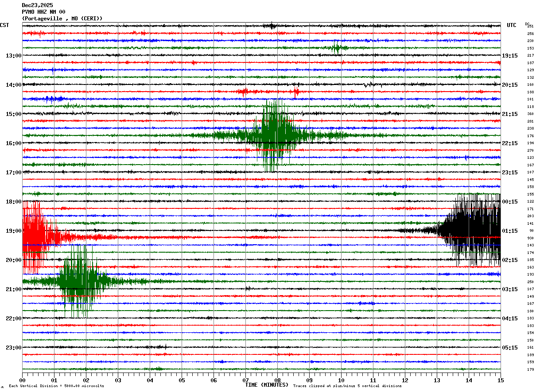Click the 21:15 UTC time label
Viewport: 536px width, 392px height.
tap(510, 114)
